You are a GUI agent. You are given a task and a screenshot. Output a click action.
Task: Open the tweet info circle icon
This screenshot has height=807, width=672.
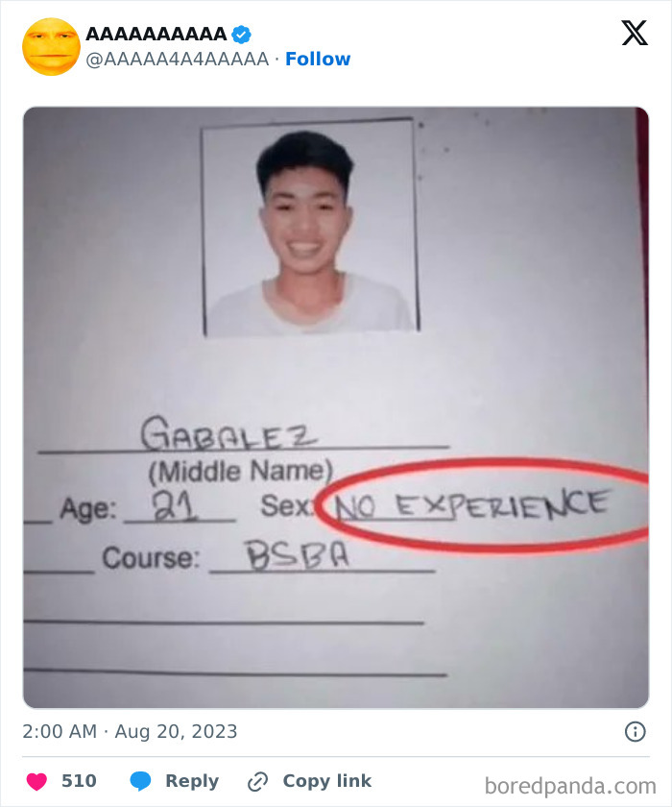click(635, 731)
